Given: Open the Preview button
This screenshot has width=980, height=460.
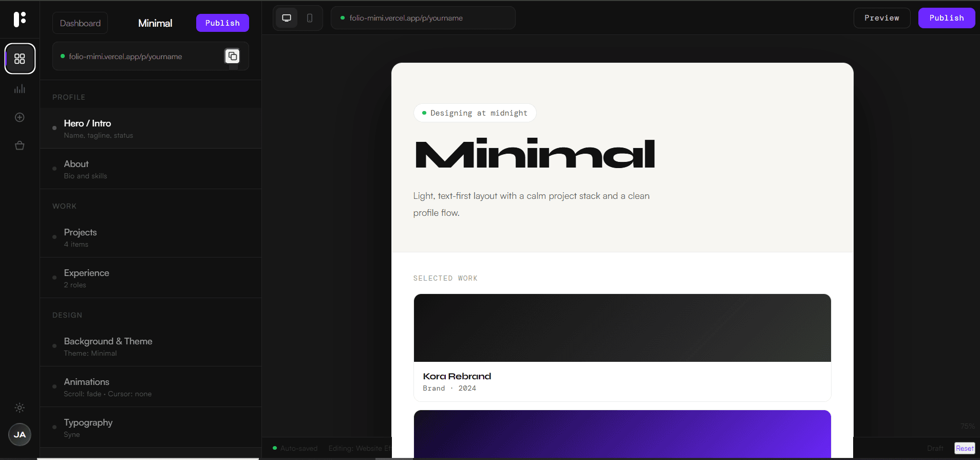Looking at the screenshot, I should pos(882,18).
